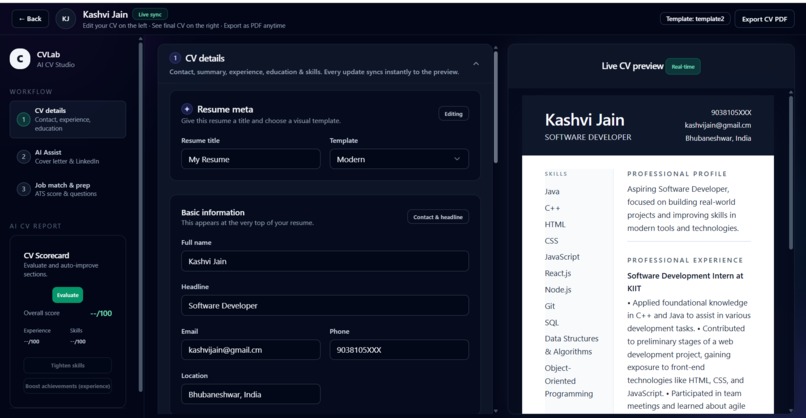Click the CV form panel scrollbar
Viewport: 806px width, 418px height.
496,107
